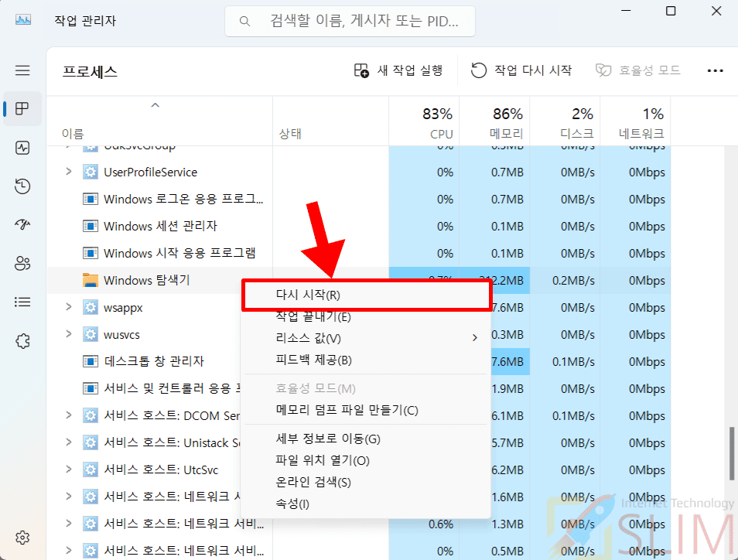Select 메모리 덤프 파일 만들기(C)
The height and width of the screenshot is (560, 738).
pyautogui.click(x=365, y=411)
